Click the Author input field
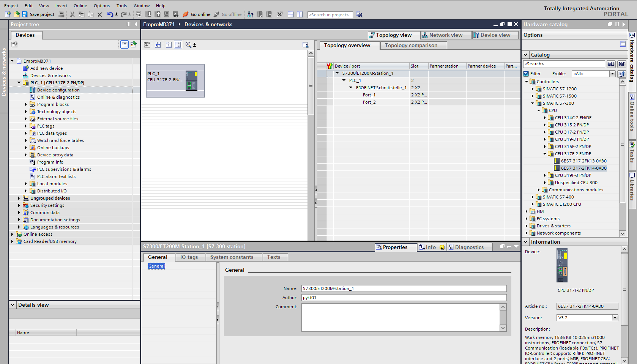The image size is (637, 364). [404, 298]
